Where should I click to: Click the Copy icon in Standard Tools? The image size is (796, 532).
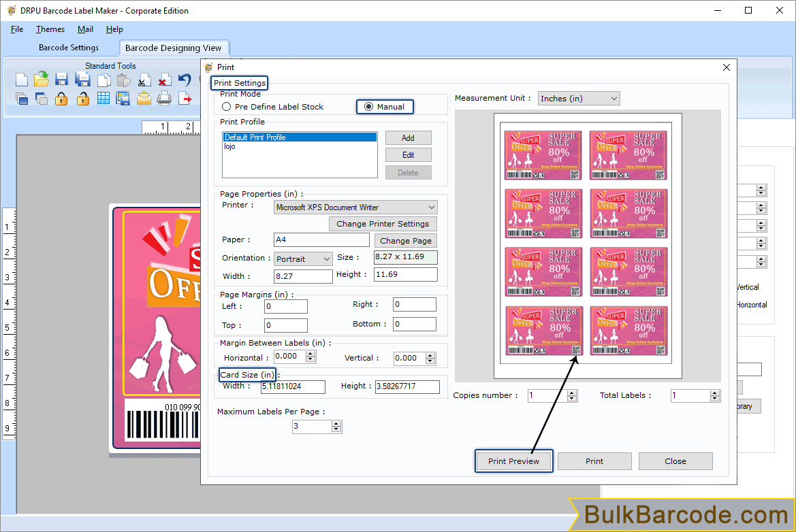coord(104,80)
